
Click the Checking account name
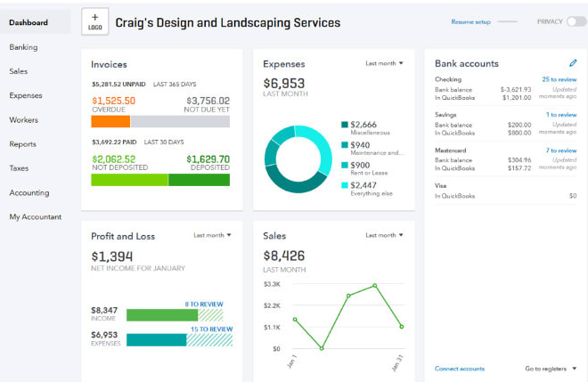point(448,79)
